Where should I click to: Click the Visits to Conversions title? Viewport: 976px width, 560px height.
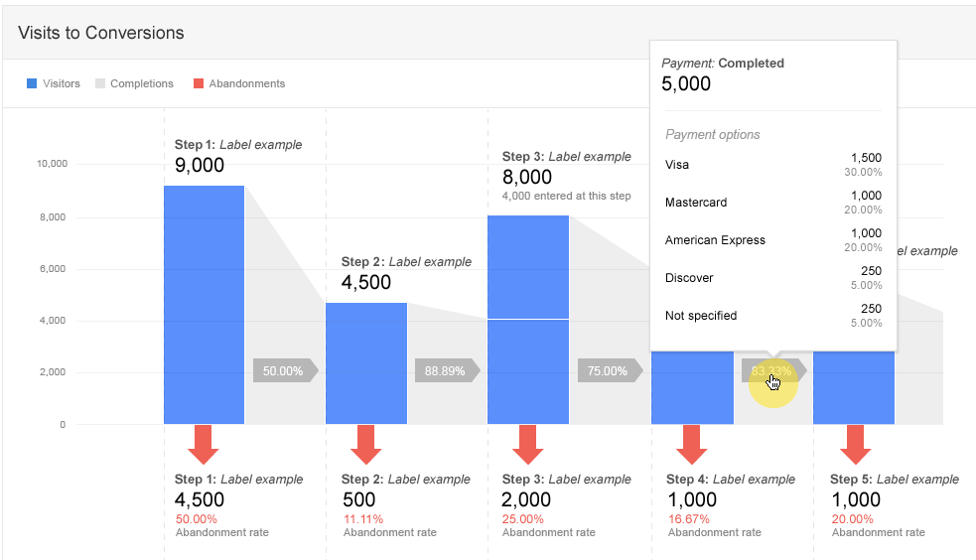[x=101, y=33]
